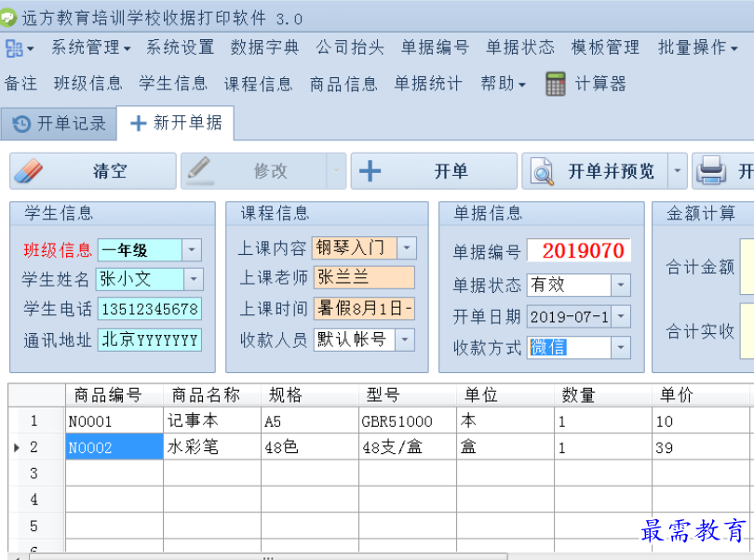Open 模板管理 menu item

coord(605,47)
